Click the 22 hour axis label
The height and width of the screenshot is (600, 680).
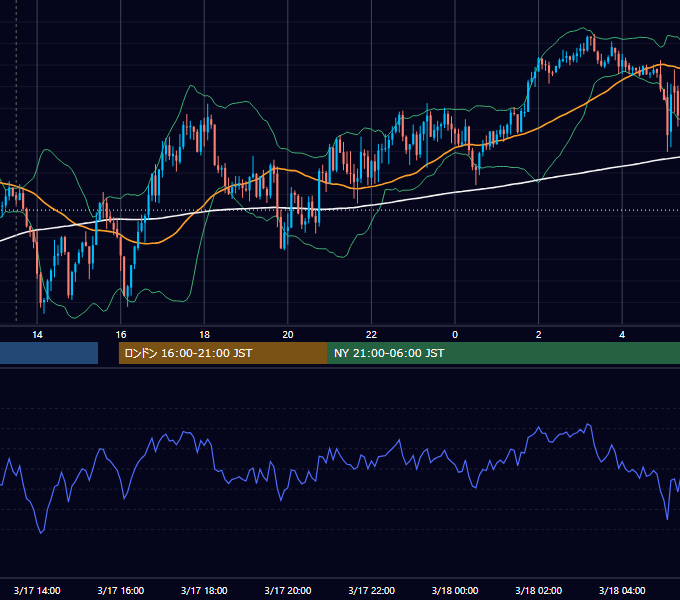click(x=371, y=335)
